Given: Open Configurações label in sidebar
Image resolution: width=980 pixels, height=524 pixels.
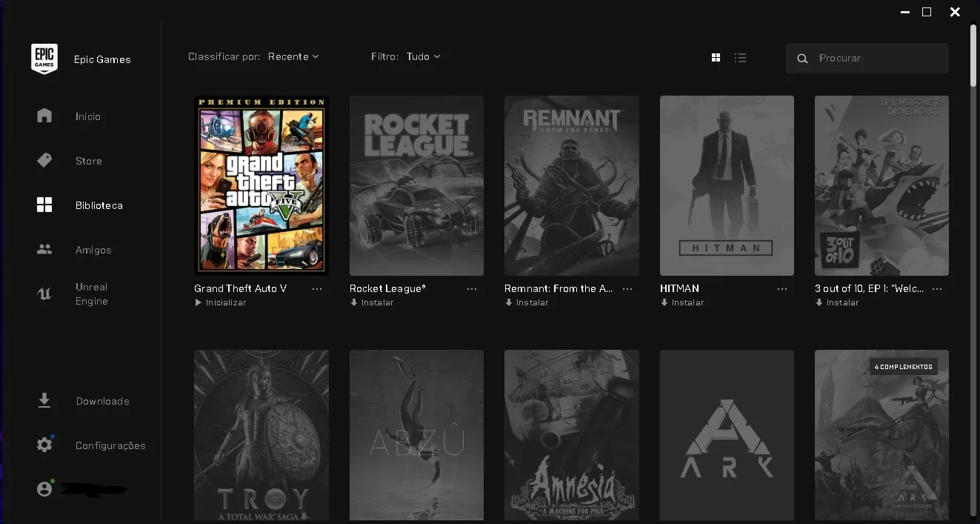Looking at the screenshot, I should (x=110, y=445).
